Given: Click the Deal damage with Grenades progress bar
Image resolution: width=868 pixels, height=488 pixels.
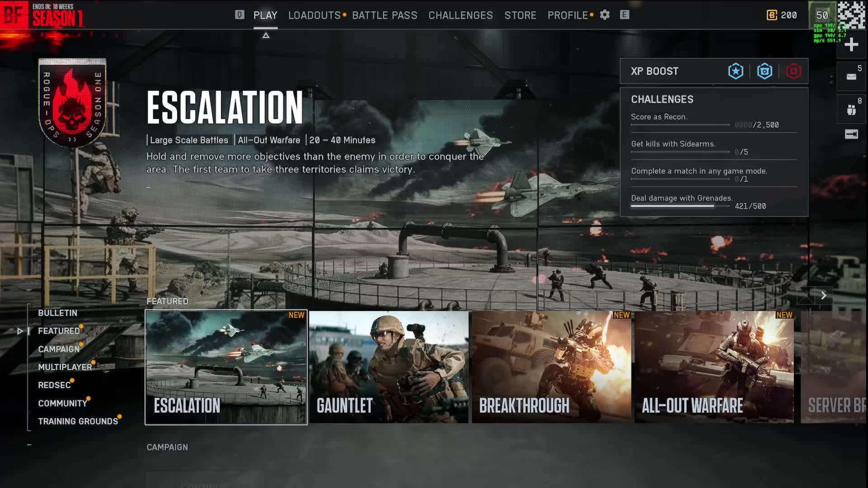Looking at the screenshot, I should 680,206.
